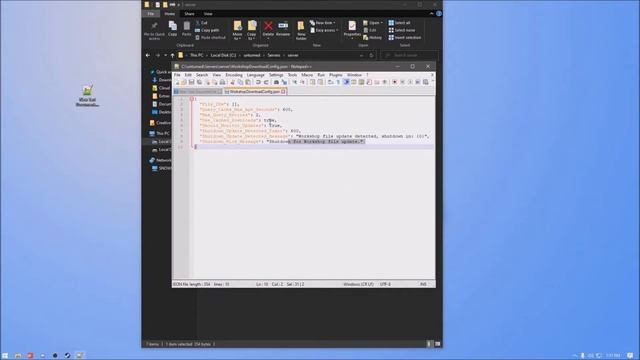Screen dimensions: 640x360
Task: Click the Copy icon in Notepad++ toolbar
Action: tap(240, 82)
